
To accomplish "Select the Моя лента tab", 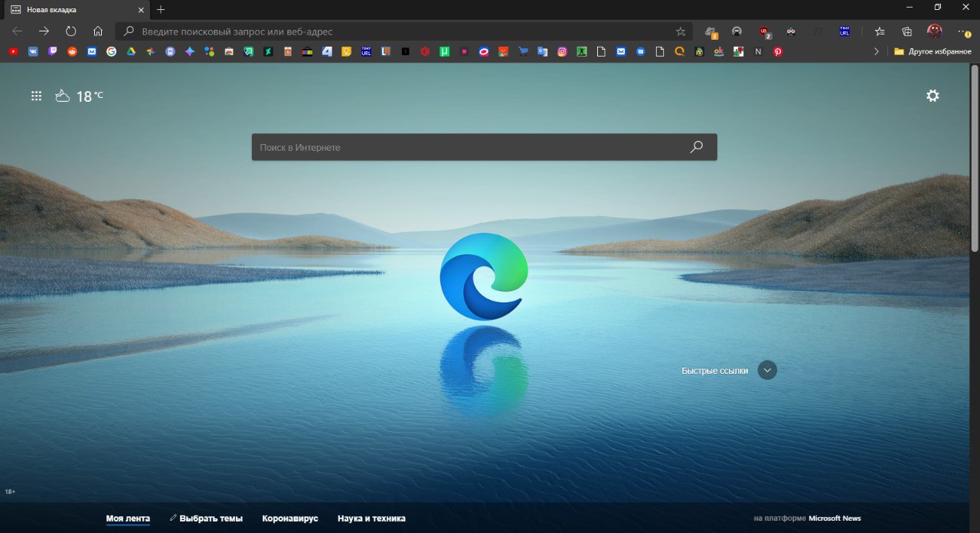I will click(x=128, y=518).
